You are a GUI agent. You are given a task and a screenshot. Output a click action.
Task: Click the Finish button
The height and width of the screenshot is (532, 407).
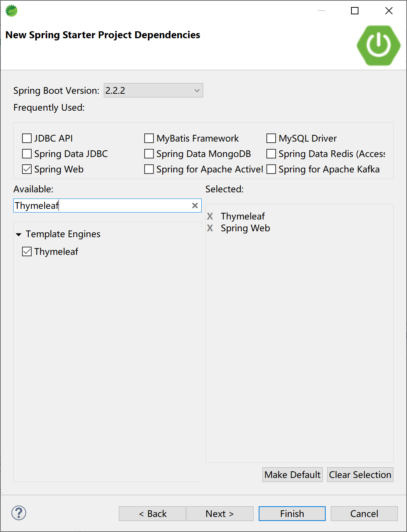pyautogui.click(x=292, y=514)
